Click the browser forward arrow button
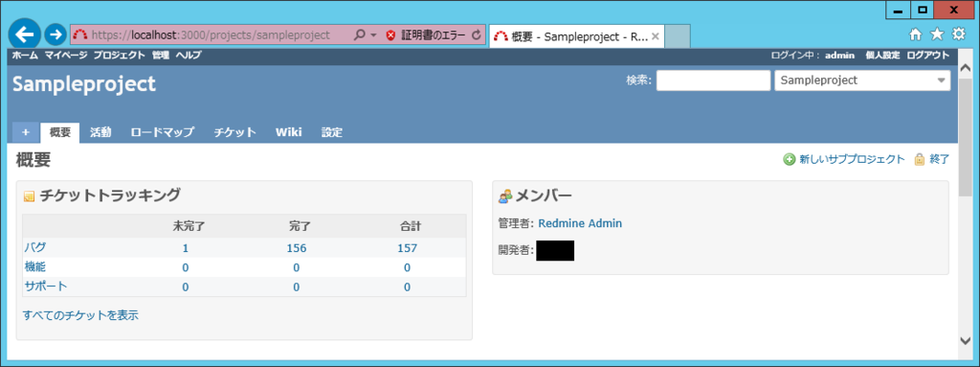Viewport: 980px width, 367px height. pos(56,34)
